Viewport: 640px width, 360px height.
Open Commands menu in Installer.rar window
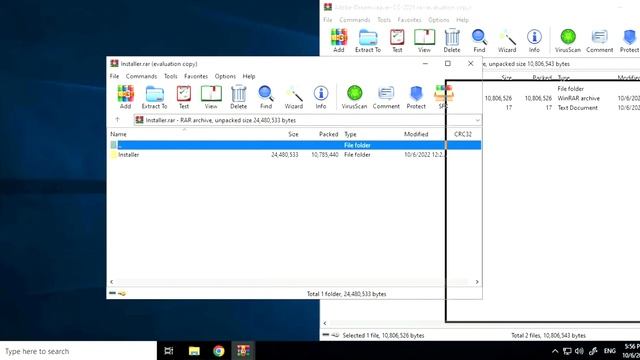(x=141, y=76)
